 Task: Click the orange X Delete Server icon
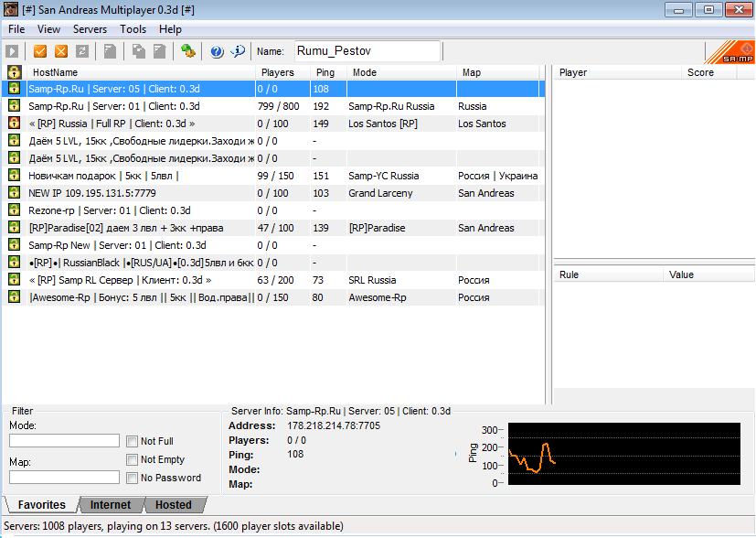pos(61,51)
